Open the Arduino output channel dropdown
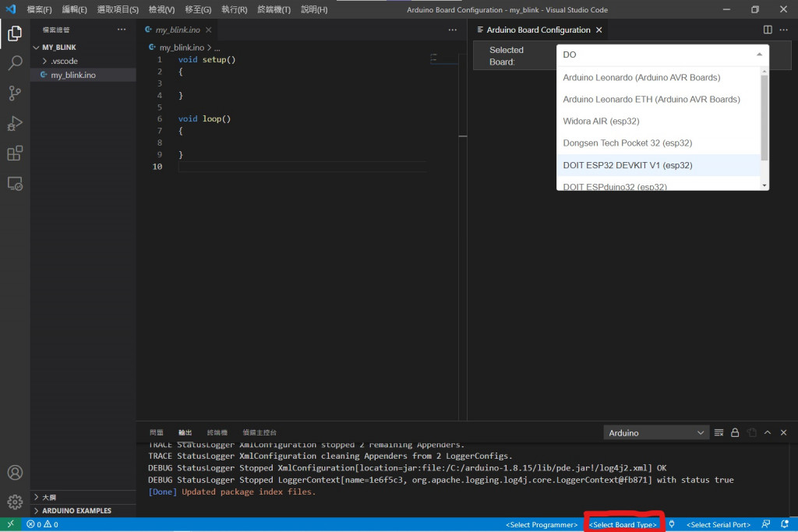The image size is (798, 532). tap(656, 433)
